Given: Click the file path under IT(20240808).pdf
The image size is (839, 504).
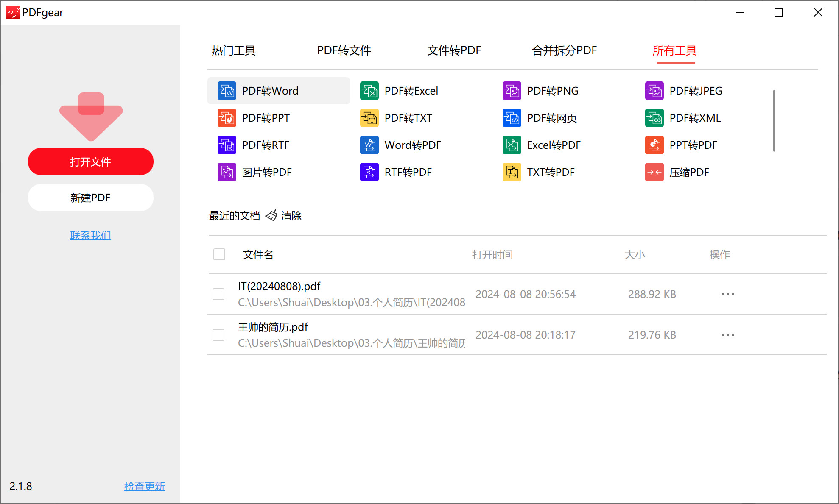Looking at the screenshot, I should [351, 302].
